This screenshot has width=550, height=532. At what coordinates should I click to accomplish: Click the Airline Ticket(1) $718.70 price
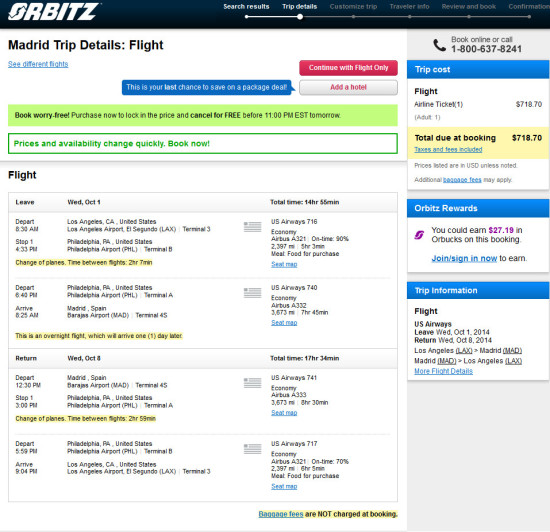(529, 105)
